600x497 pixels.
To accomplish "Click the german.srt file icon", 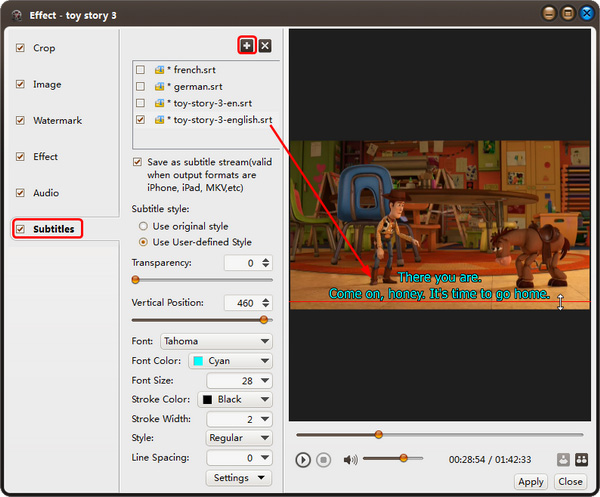I will 159,86.
